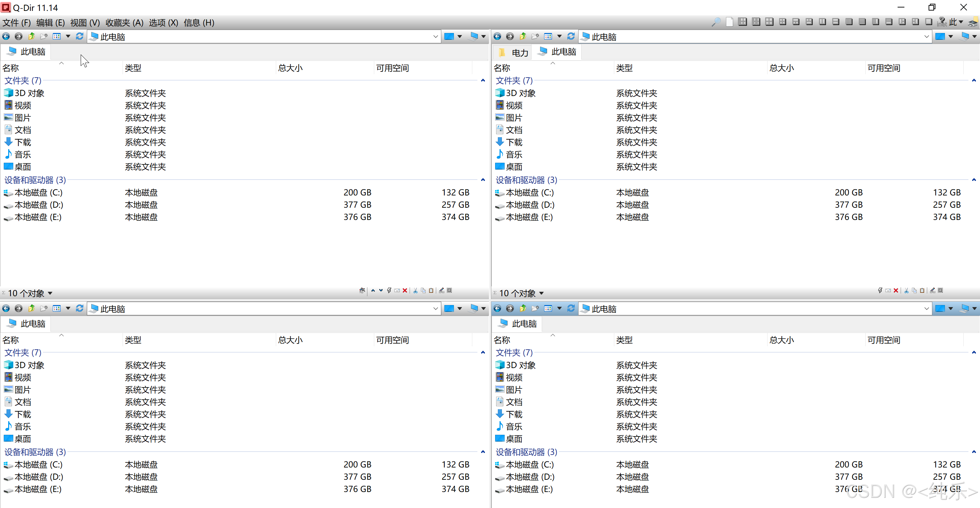Click the red delete X in the top-left pane status bar
This screenshot has height=508, width=980.
tap(405, 291)
